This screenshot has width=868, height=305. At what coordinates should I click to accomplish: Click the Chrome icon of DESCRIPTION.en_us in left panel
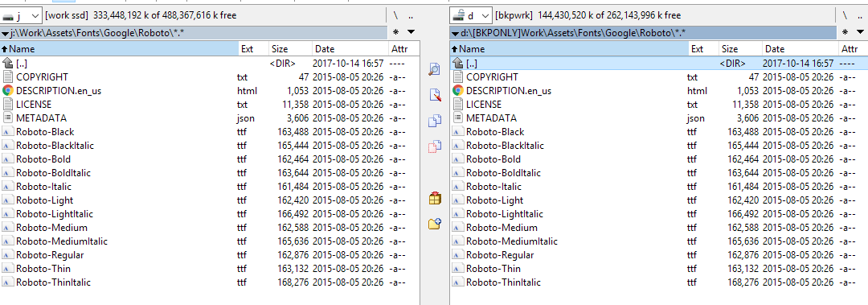[8, 90]
